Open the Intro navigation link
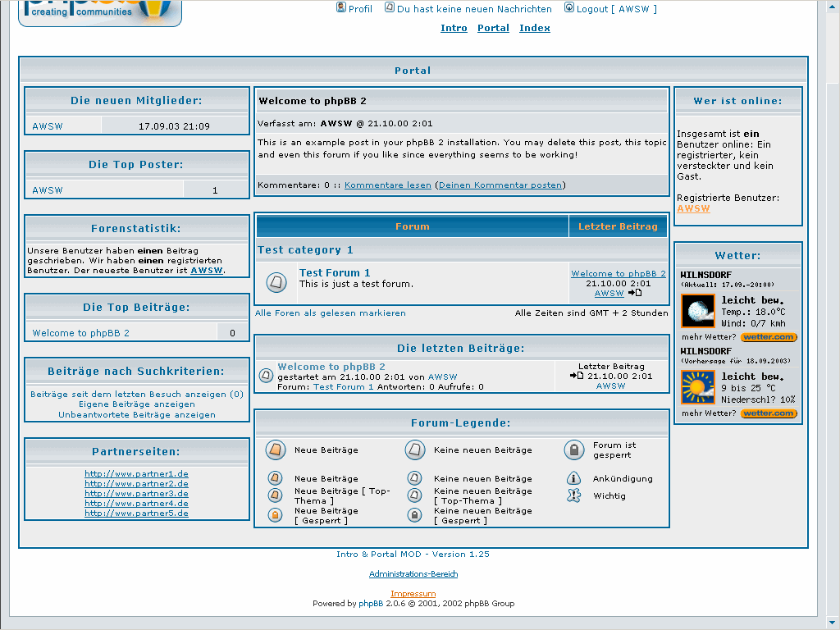This screenshot has width=840, height=630. [454, 28]
